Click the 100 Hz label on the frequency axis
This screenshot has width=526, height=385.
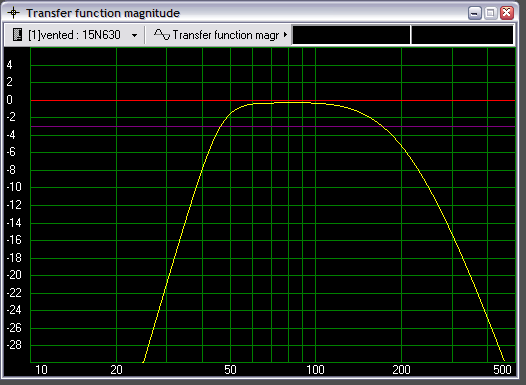315,370
